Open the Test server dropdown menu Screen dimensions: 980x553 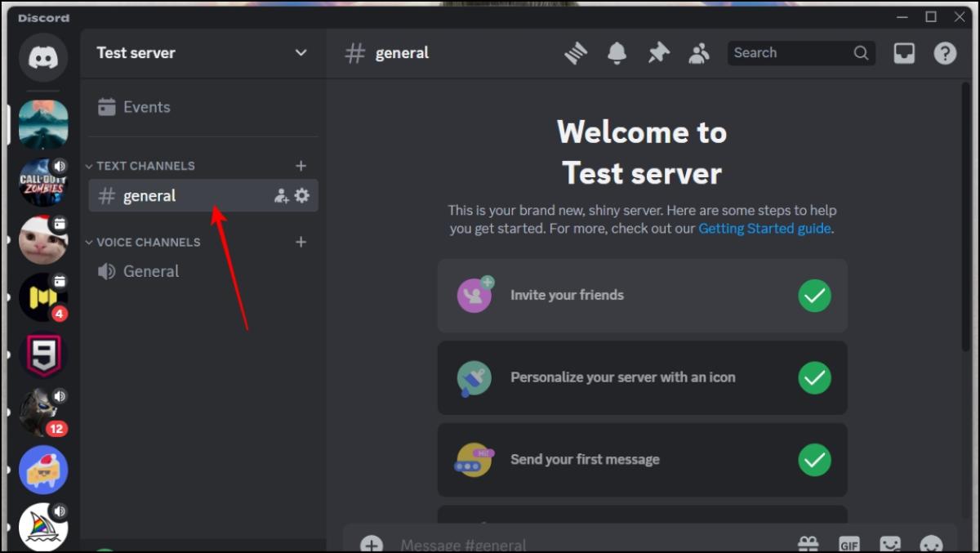coord(201,52)
